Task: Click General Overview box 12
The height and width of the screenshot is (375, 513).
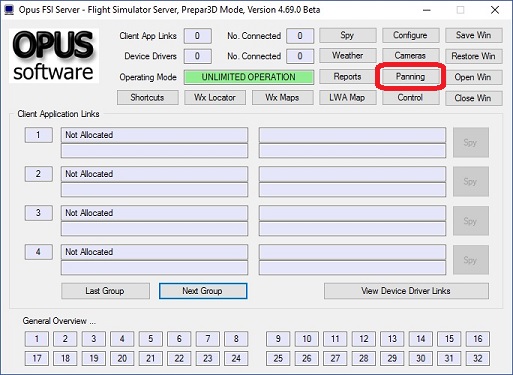Action: pos(364,339)
